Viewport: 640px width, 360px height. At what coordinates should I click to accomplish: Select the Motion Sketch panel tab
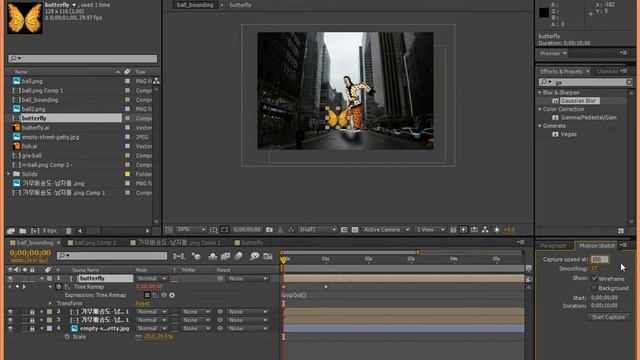597,246
